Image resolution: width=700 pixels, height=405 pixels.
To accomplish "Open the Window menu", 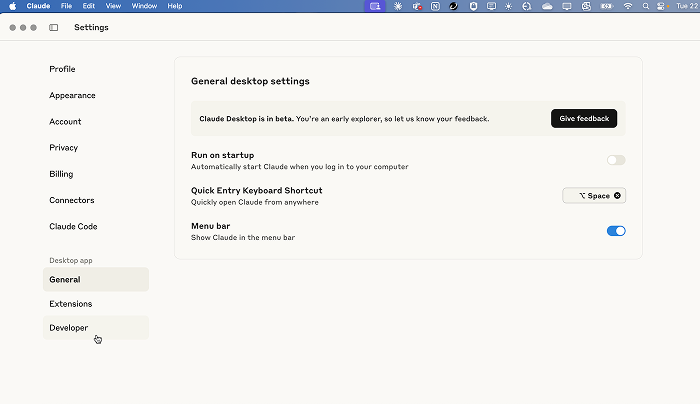I will click(144, 6).
